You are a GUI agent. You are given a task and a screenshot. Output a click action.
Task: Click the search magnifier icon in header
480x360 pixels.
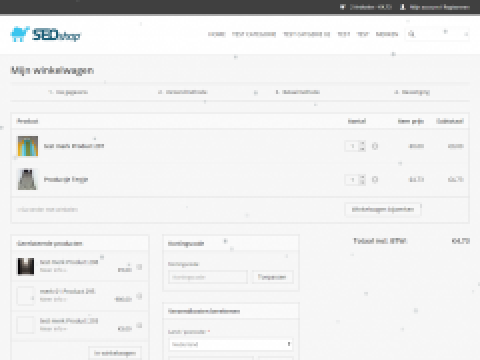[x=412, y=34]
